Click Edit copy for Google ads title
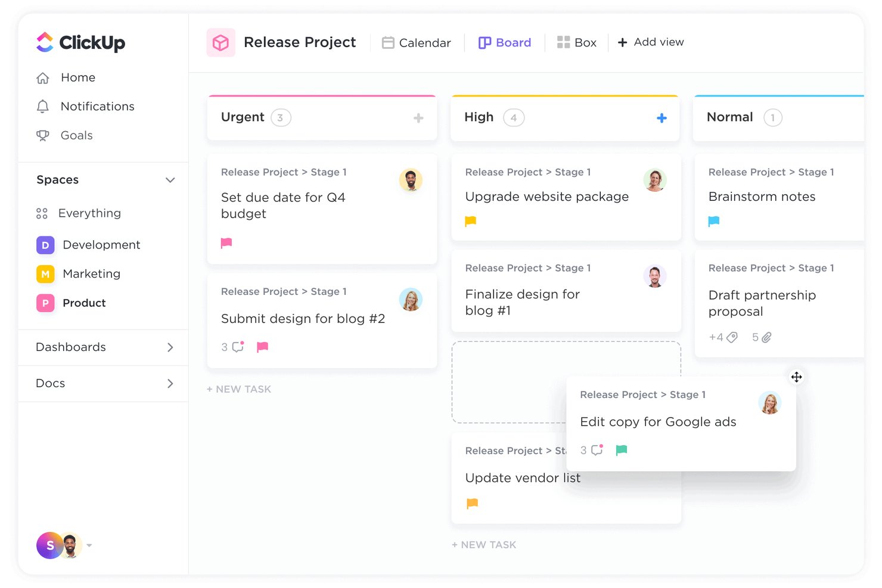This screenshot has height=588, width=882. coord(658,422)
